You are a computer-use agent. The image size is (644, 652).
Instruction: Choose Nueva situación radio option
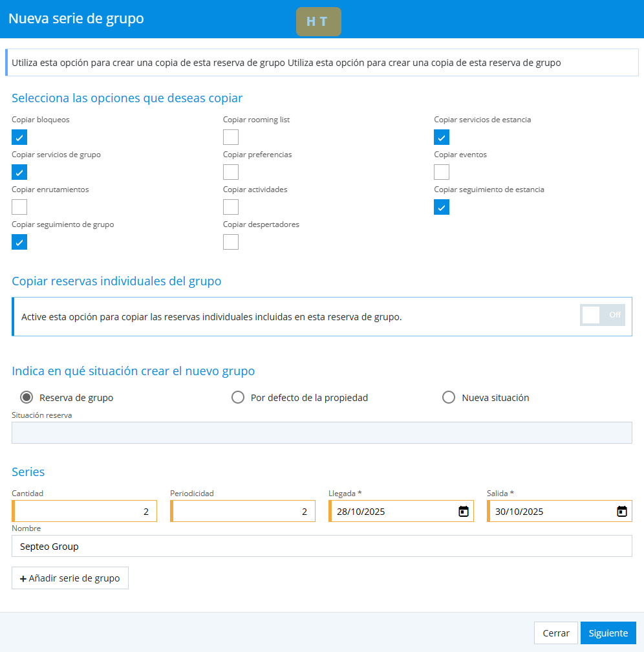(x=449, y=398)
